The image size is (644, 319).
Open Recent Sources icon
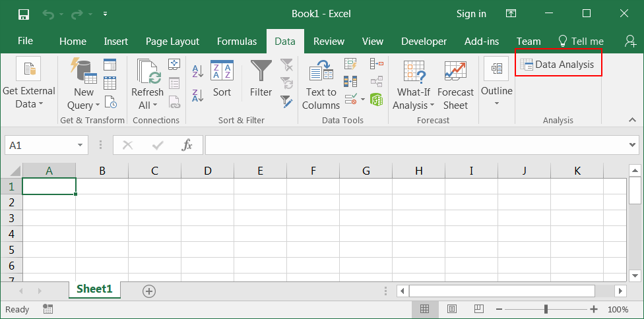tap(110, 101)
